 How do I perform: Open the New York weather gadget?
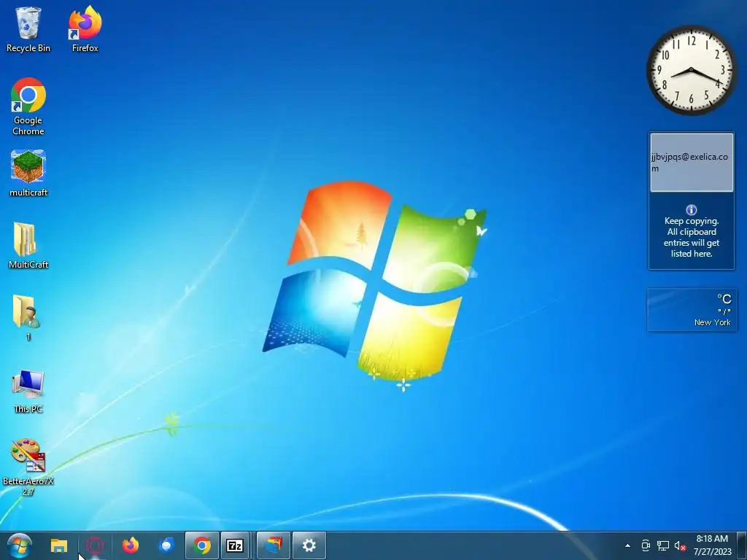(x=692, y=309)
